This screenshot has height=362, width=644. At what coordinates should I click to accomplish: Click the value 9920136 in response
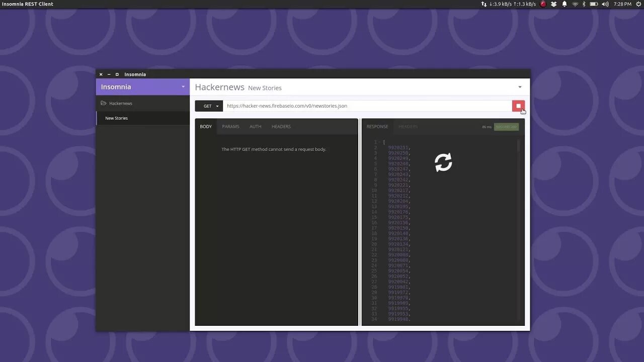[x=399, y=239]
